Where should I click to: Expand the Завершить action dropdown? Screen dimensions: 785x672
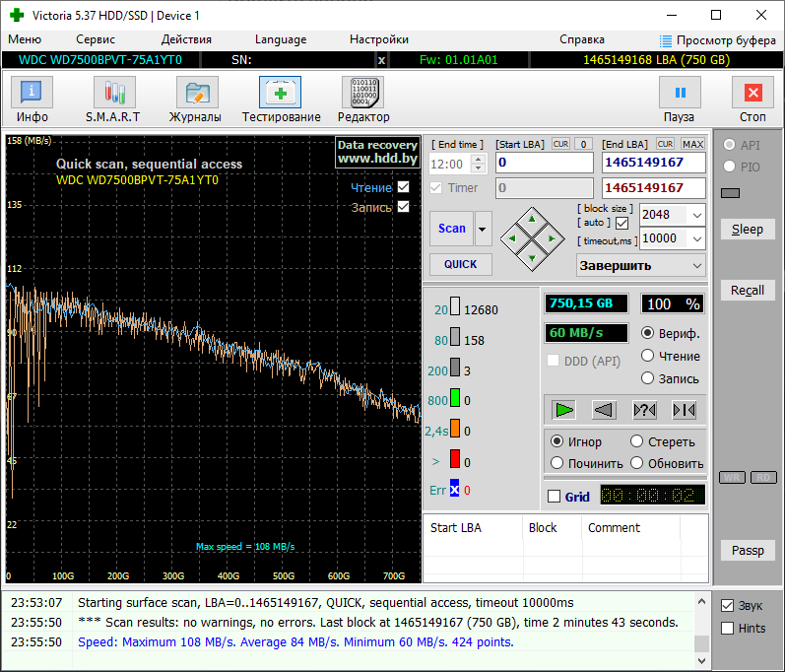[697, 265]
